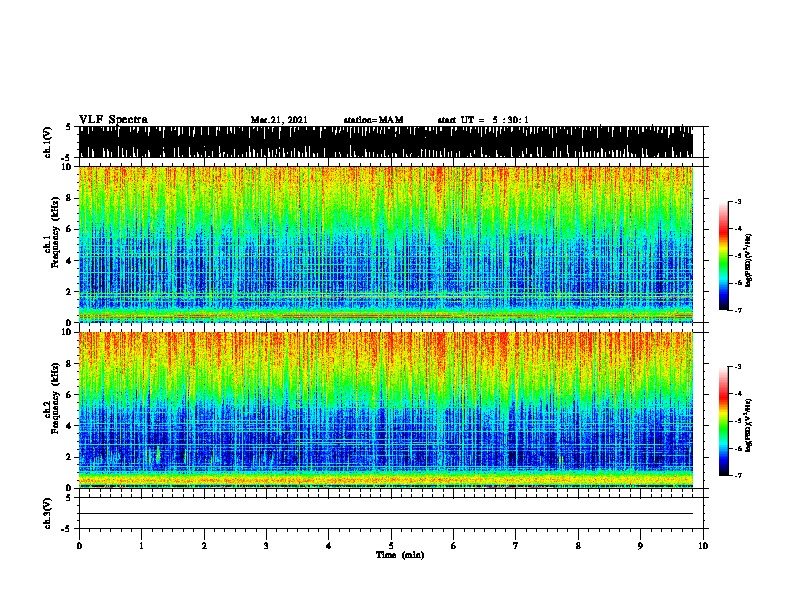Click the time axis end label "10"
792x612 pixels.
coord(703,546)
